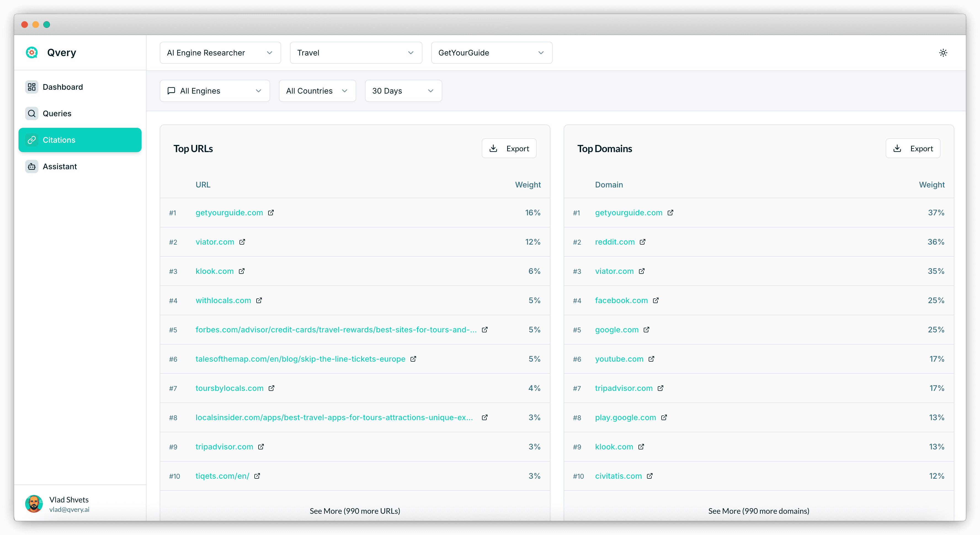Export the Top URLs table

(509, 149)
